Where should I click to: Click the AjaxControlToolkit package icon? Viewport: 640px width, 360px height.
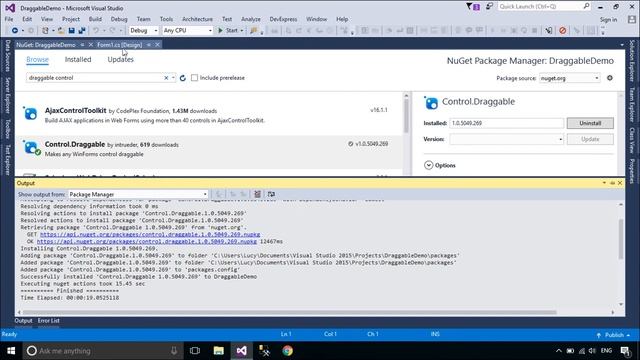point(30,113)
